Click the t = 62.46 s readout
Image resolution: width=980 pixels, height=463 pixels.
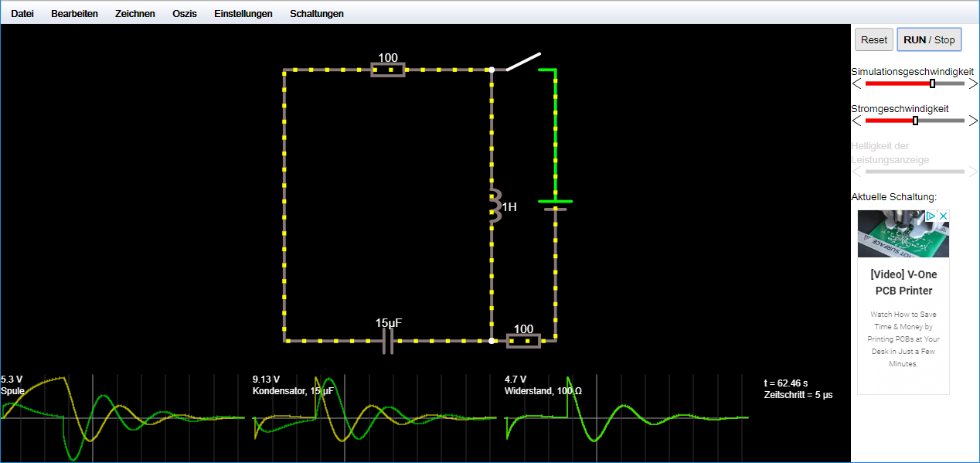(x=786, y=383)
